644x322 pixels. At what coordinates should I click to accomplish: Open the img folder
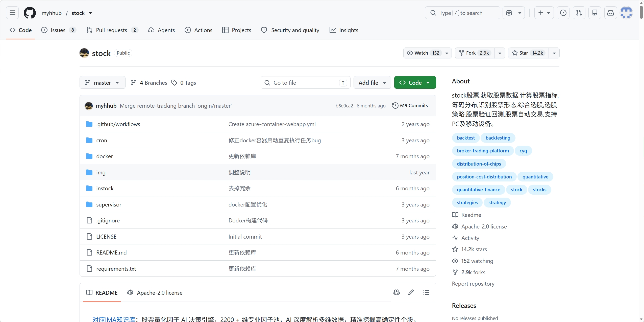101,172
